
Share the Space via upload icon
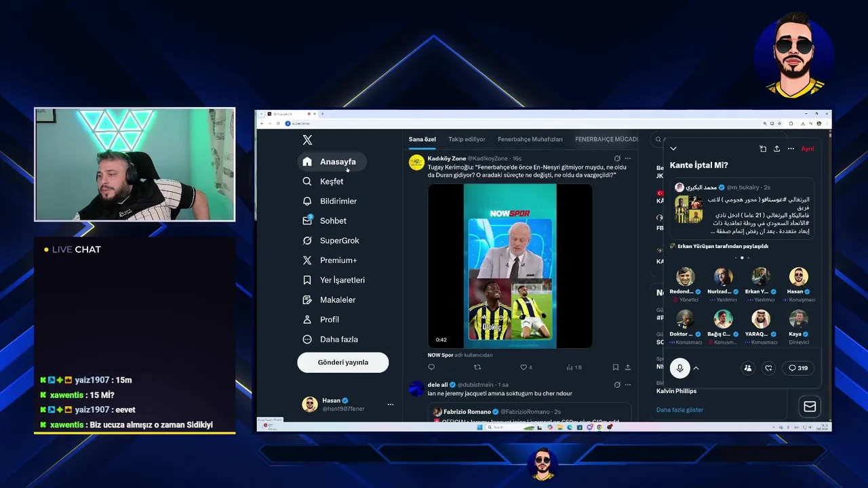777,148
